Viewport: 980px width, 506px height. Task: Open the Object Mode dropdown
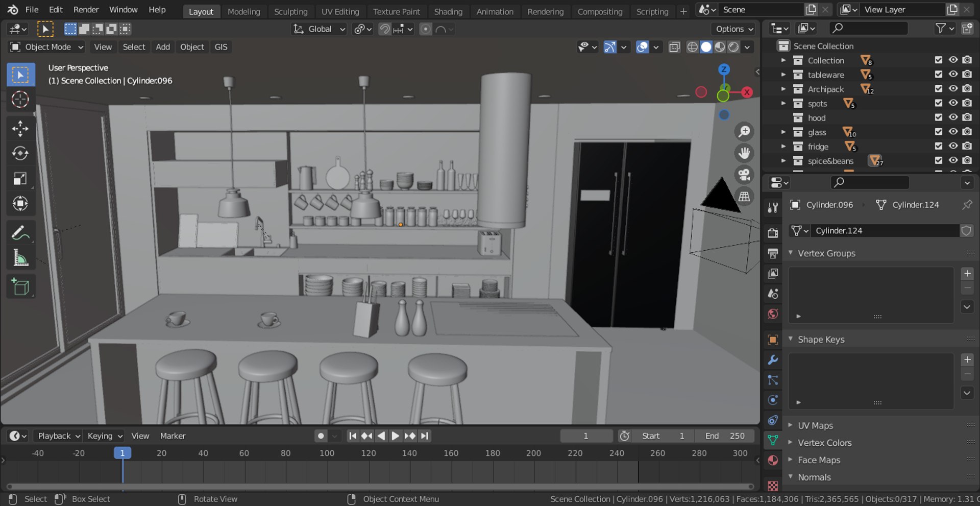pos(46,47)
